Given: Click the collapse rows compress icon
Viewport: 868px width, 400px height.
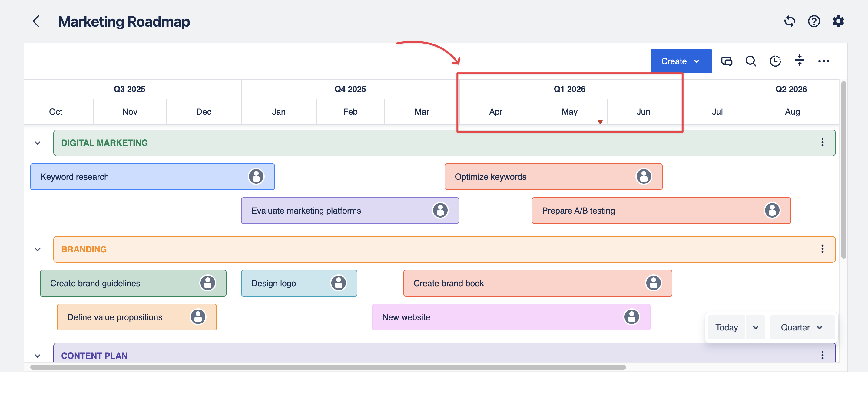Looking at the screenshot, I should pyautogui.click(x=799, y=61).
